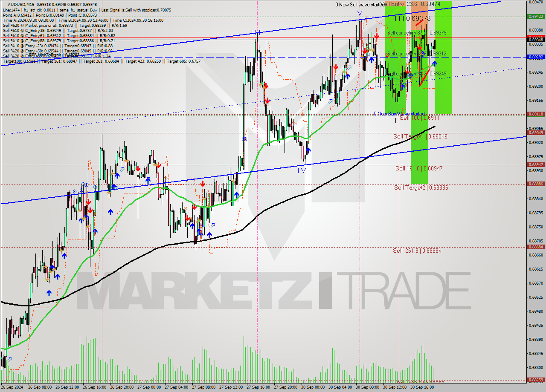The image size is (546, 392).
Task: Click the '27 Sep 16:00' time axis label
Action: (x=258, y=388)
